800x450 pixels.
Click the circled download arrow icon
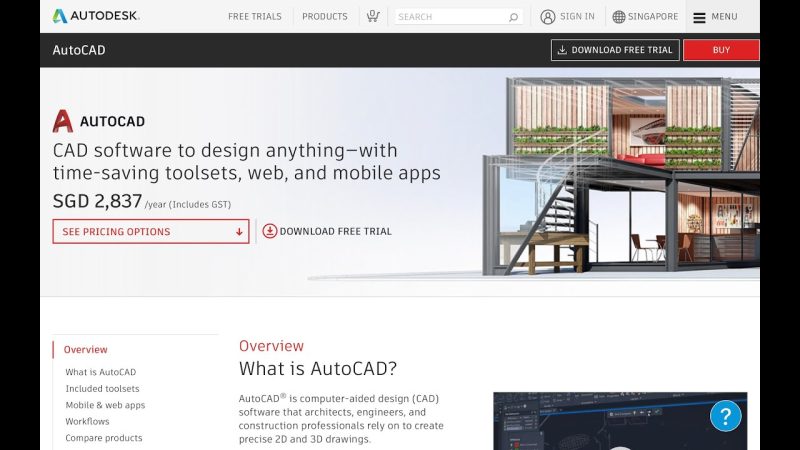point(269,231)
